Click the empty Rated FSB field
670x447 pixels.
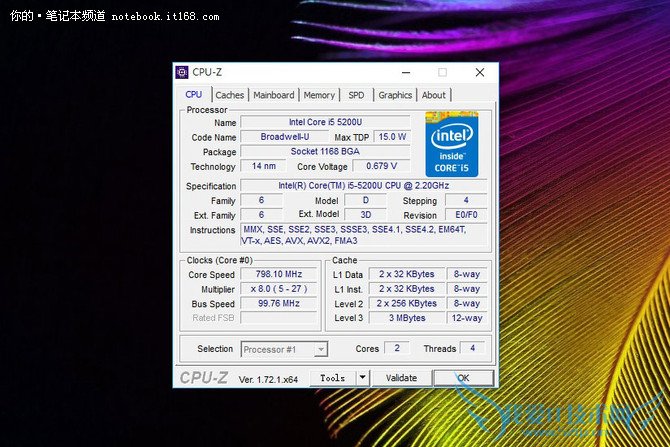point(279,318)
